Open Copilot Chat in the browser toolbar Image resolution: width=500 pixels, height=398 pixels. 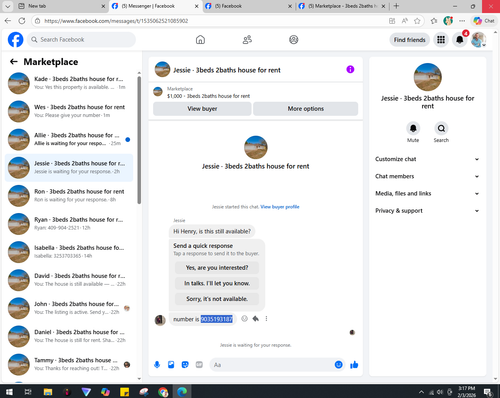(x=484, y=21)
